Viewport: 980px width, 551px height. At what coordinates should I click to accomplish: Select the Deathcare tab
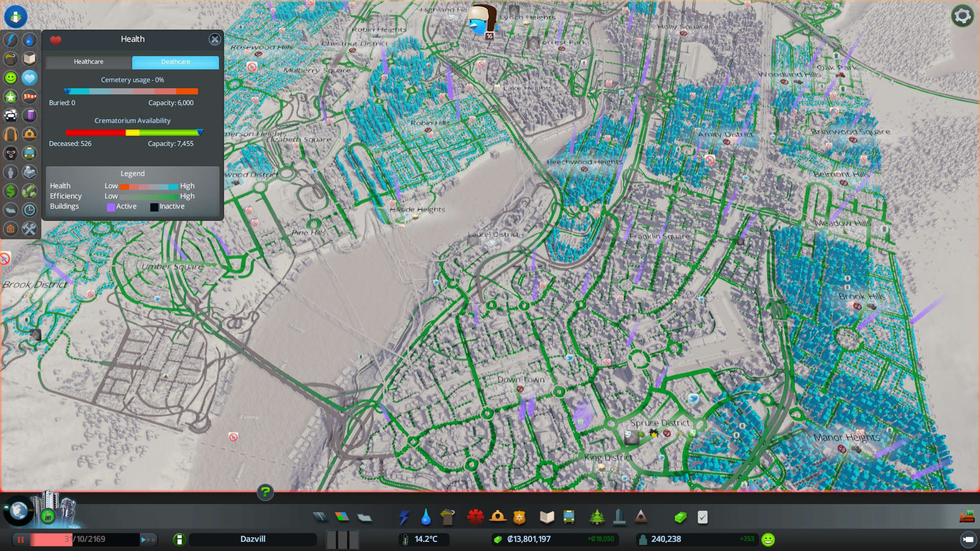[175, 62]
